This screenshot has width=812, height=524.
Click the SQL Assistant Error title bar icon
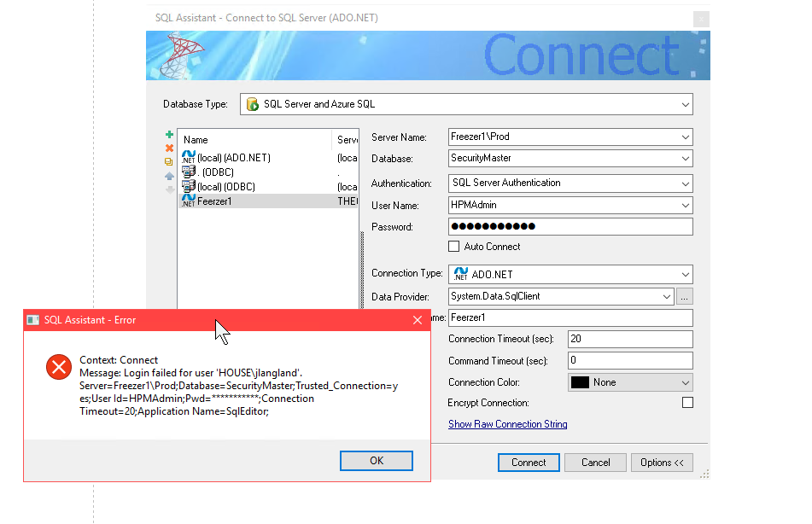33,320
